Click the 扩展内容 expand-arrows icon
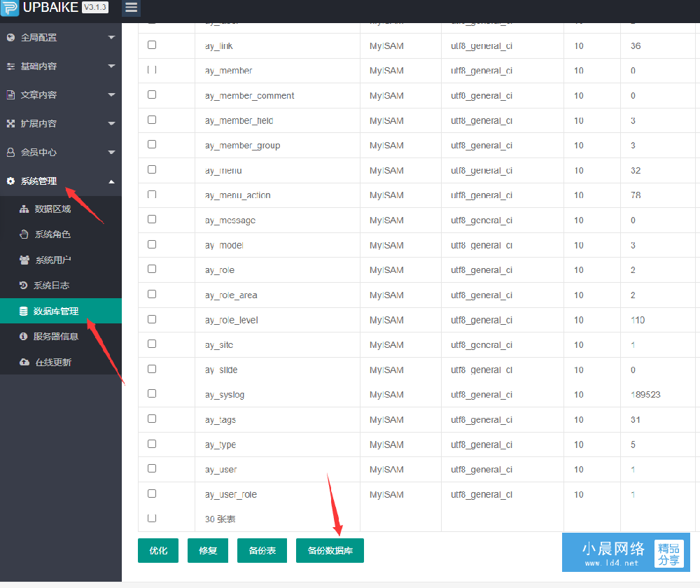 (x=10, y=124)
